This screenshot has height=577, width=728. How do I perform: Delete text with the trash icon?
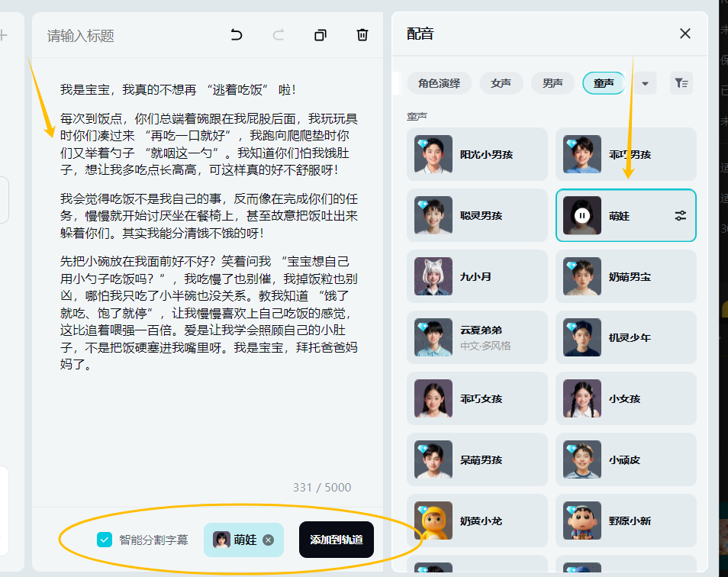(362, 35)
